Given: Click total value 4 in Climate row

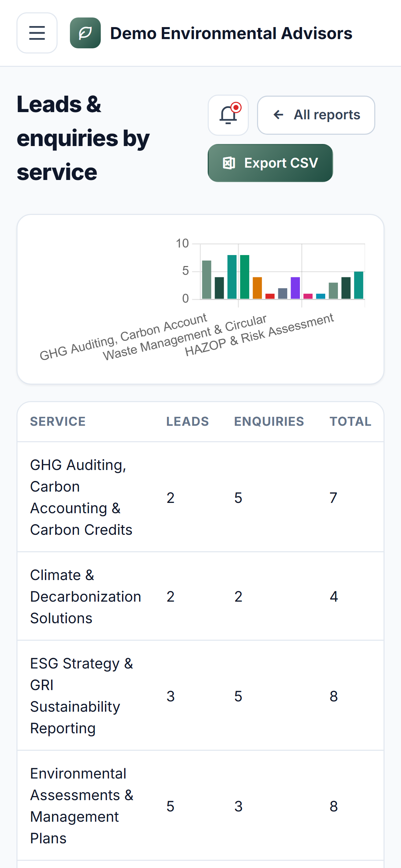Looking at the screenshot, I should coord(334,596).
